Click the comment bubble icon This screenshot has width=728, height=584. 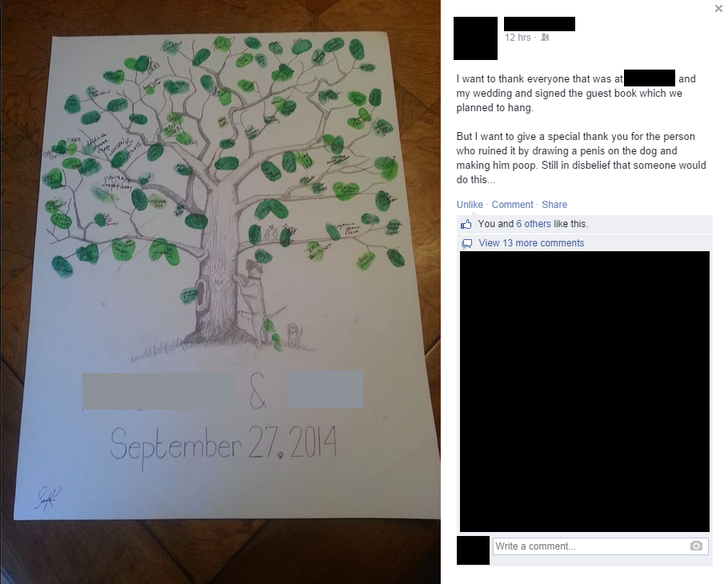point(467,243)
